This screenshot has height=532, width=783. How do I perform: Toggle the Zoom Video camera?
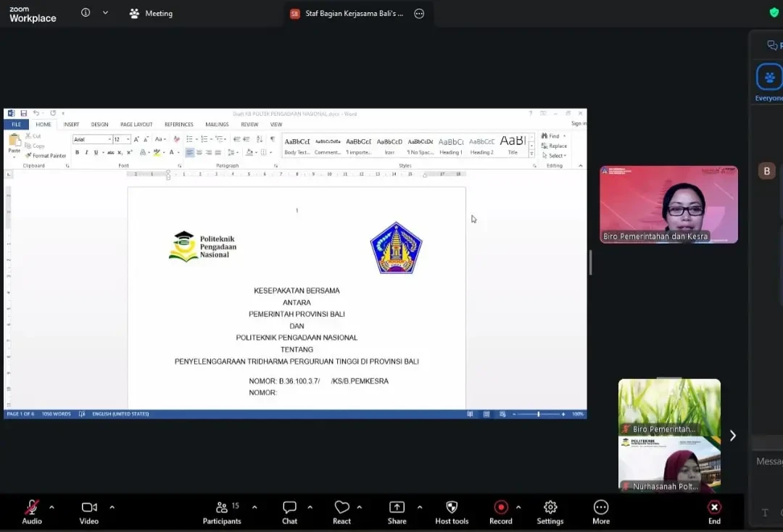(89, 512)
